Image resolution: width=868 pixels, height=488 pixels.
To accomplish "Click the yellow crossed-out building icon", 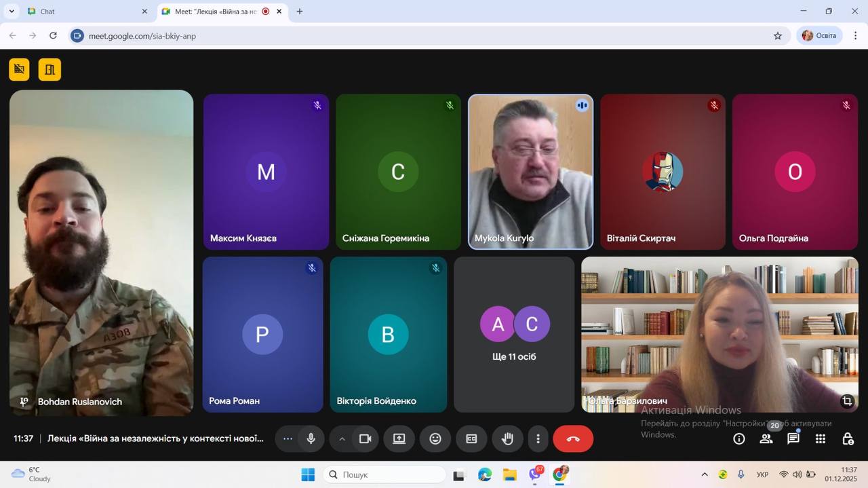I will 19,69.
